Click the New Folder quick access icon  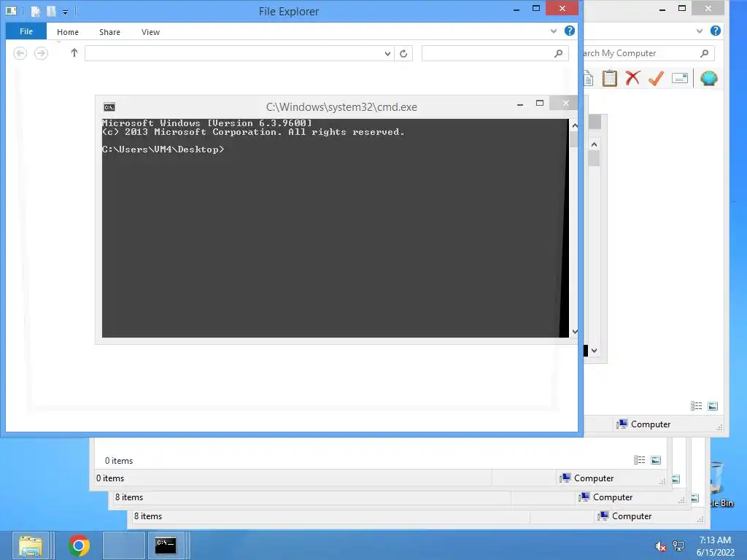click(51, 11)
